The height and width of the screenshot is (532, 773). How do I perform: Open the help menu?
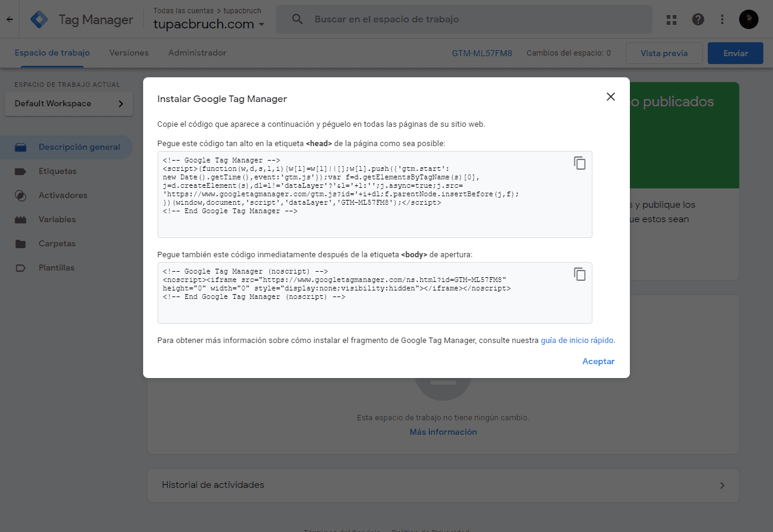click(x=698, y=19)
